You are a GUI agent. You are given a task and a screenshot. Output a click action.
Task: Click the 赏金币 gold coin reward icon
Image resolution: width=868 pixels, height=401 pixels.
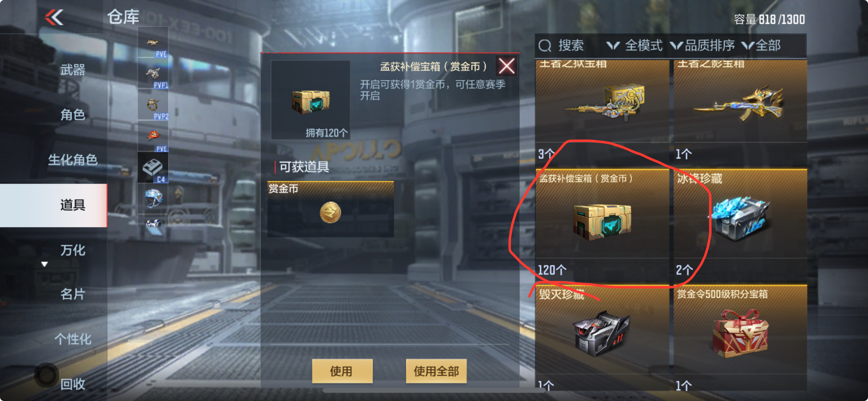(330, 212)
